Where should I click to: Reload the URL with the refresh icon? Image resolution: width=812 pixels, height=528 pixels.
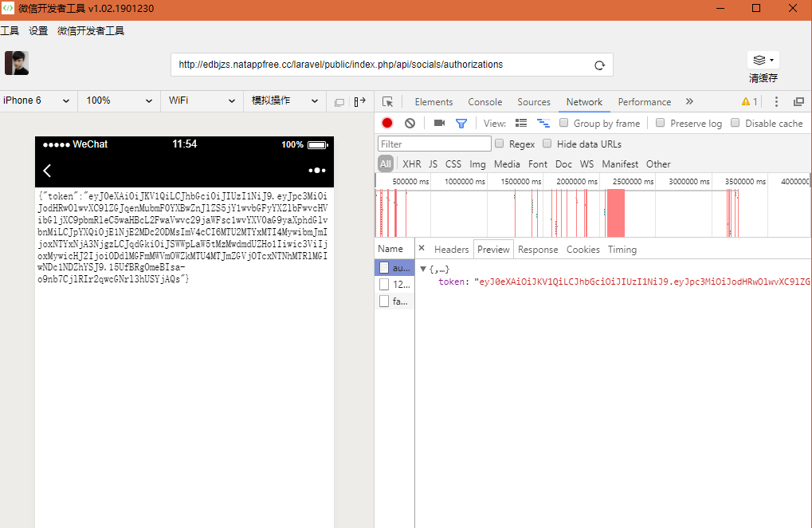[599, 65]
